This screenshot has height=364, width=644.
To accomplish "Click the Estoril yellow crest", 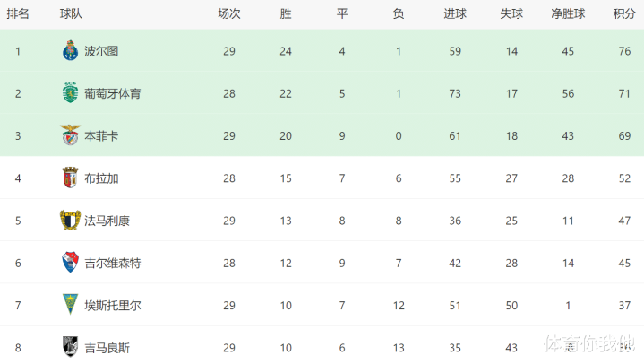I will pyautogui.click(x=70, y=305).
